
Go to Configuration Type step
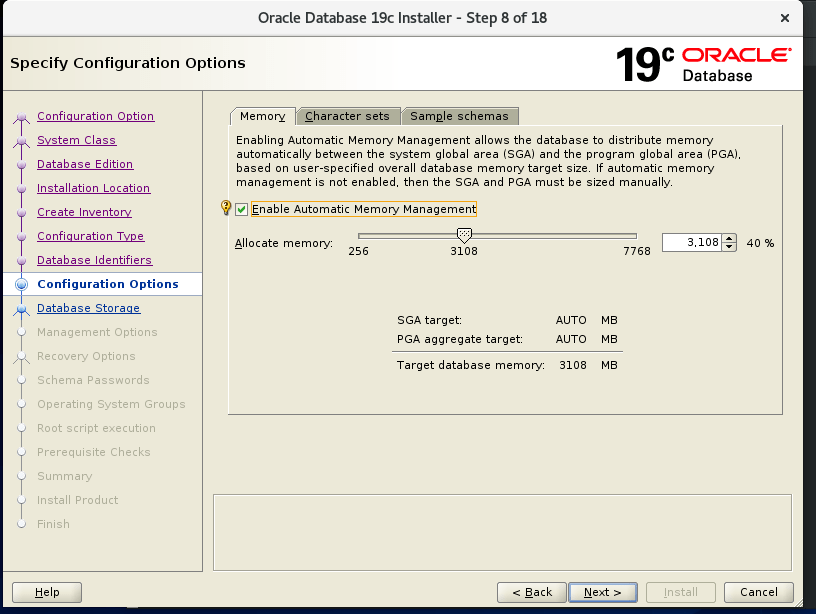(91, 236)
